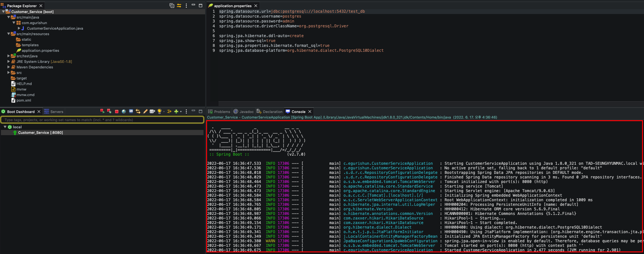Expand Maven Dependencies node
This screenshot has width=644, height=254.
8,67
